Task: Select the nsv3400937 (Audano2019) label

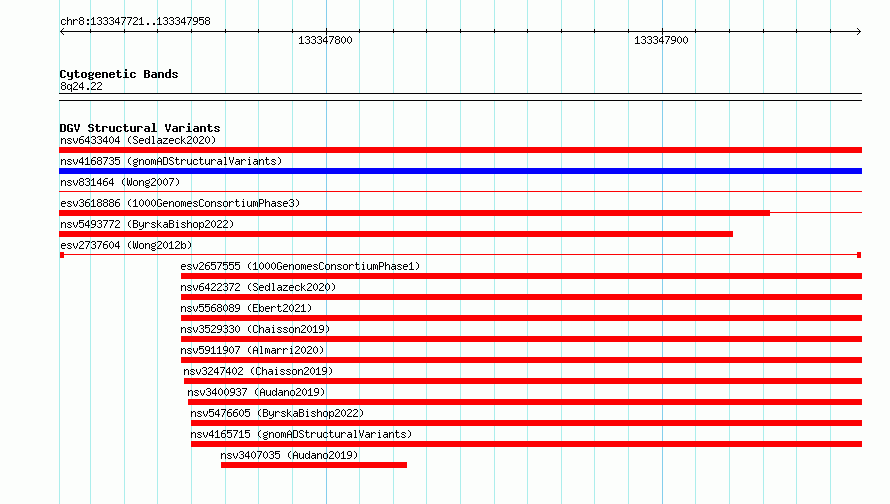Action: (x=256, y=392)
